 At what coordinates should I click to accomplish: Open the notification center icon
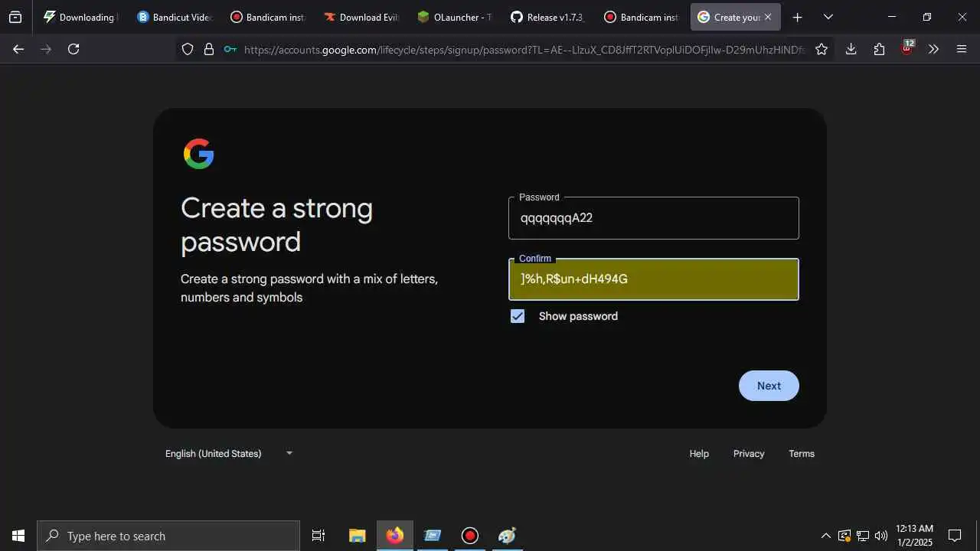[955, 536]
